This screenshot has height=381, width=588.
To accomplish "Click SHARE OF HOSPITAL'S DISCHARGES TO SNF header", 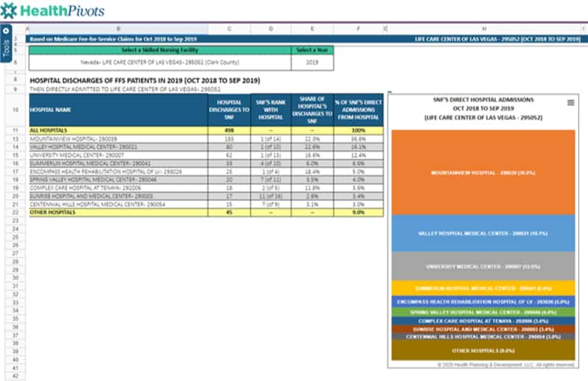I will coord(312,110).
